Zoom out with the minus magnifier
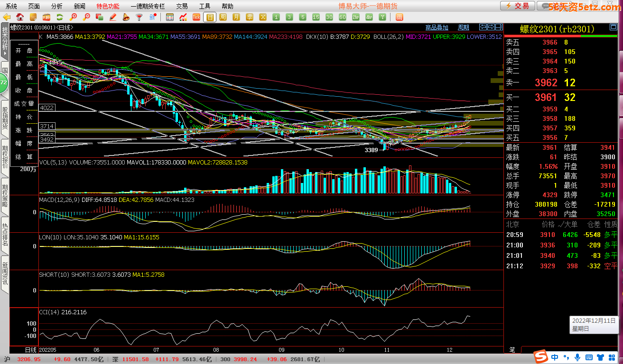The height and width of the screenshot is (364, 623). [86, 17]
